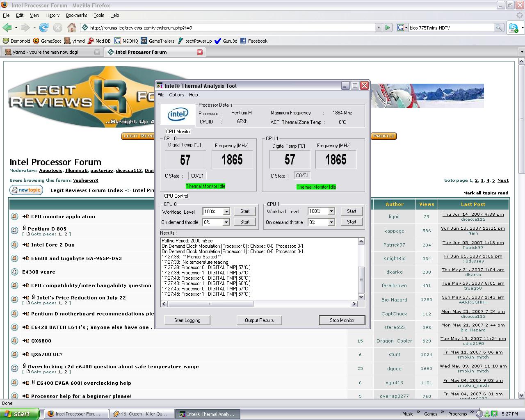
Task: Open CPU 0 On demand throttle dropdown
Action: click(x=226, y=222)
